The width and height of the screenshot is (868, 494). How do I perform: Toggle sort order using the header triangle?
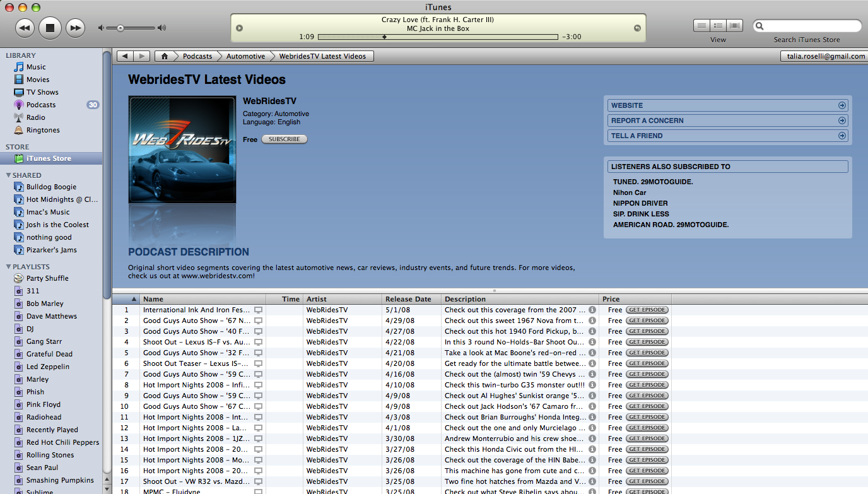[134, 299]
